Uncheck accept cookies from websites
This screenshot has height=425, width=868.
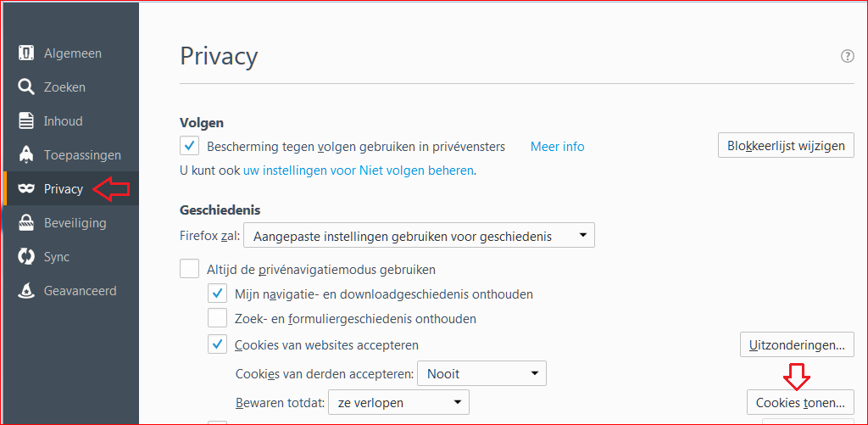coord(218,345)
